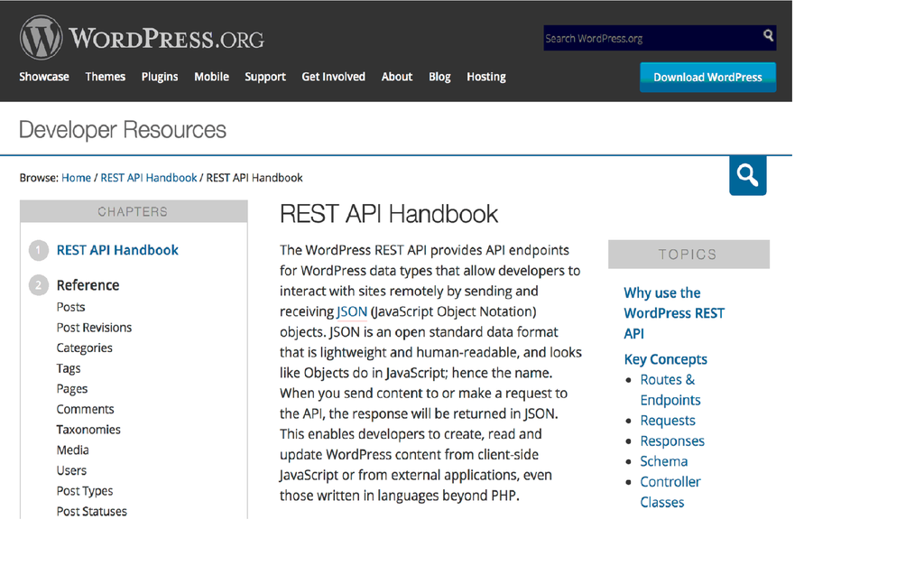The image size is (924, 575).
Task: Select Comments in chapter list
Action: pyautogui.click(x=86, y=409)
